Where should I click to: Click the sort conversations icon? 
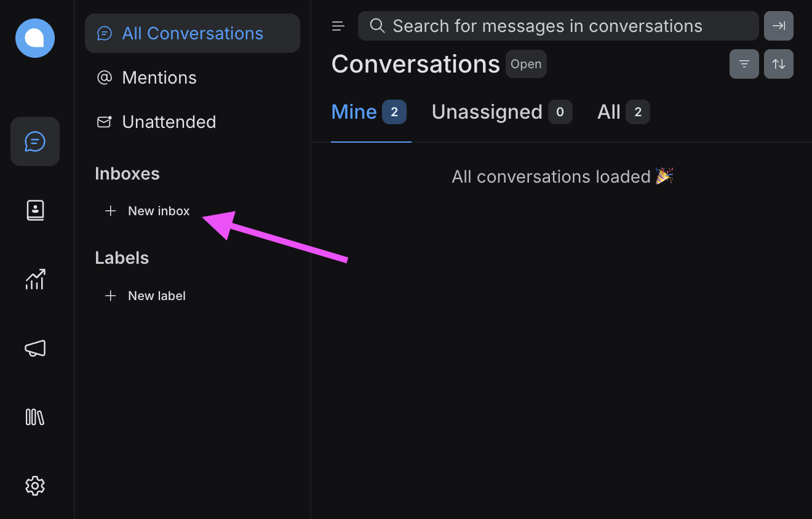(x=779, y=63)
